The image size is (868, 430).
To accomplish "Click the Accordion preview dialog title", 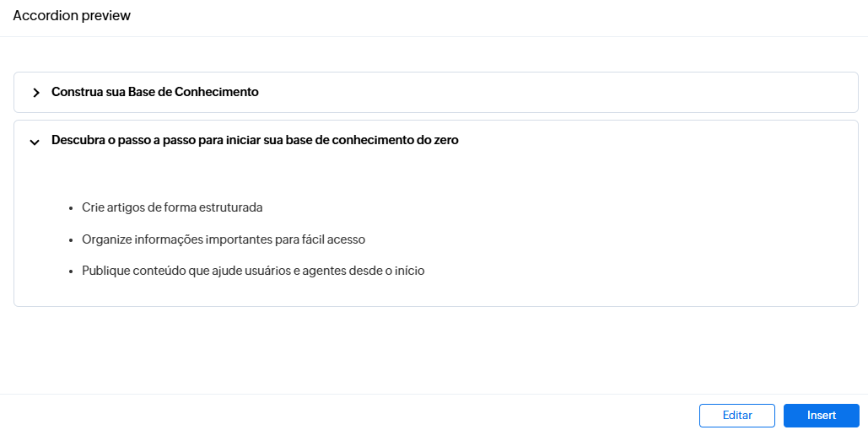I will coord(72,16).
